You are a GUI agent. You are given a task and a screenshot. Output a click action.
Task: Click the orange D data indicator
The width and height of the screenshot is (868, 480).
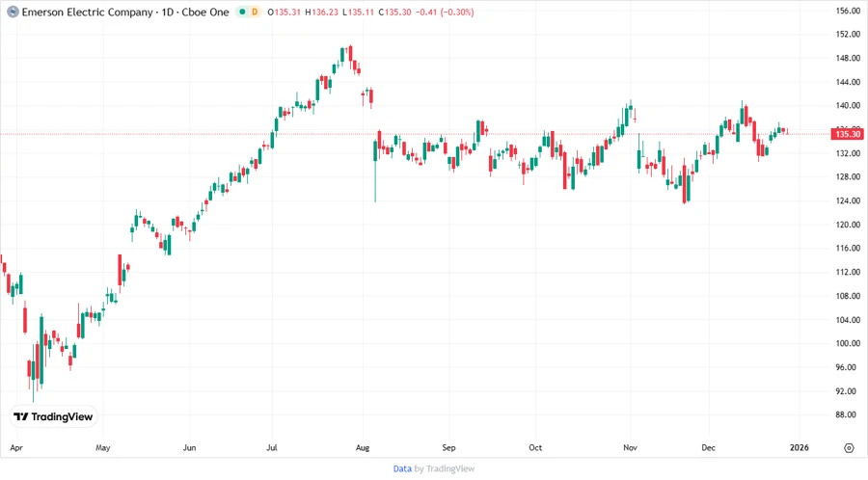pyautogui.click(x=255, y=12)
